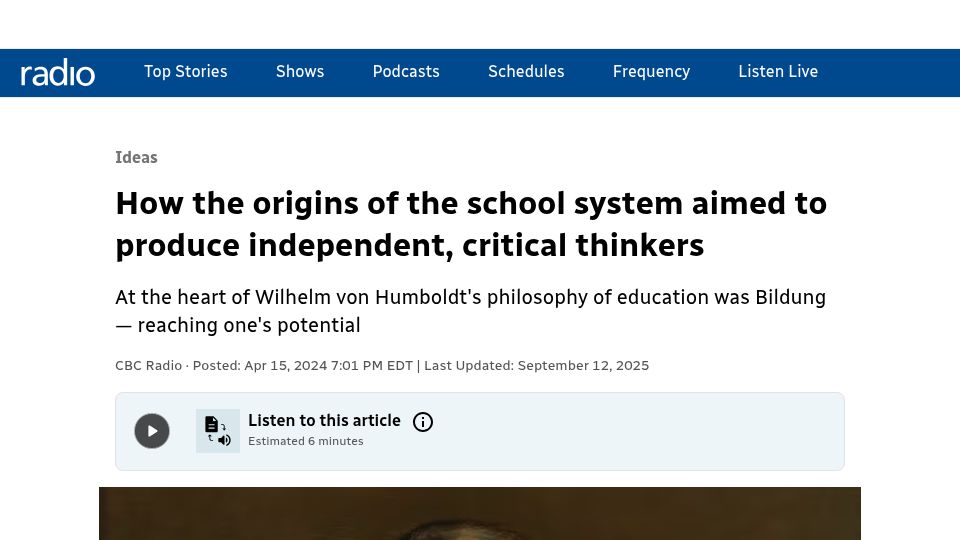The height and width of the screenshot is (540, 960).
Task: Click the text-to-speech document icon
Action: [218, 431]
